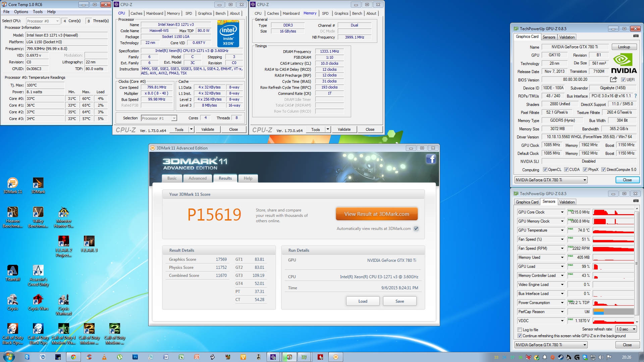Launch Titanfall from the desktop

click(x=12, y=273)
